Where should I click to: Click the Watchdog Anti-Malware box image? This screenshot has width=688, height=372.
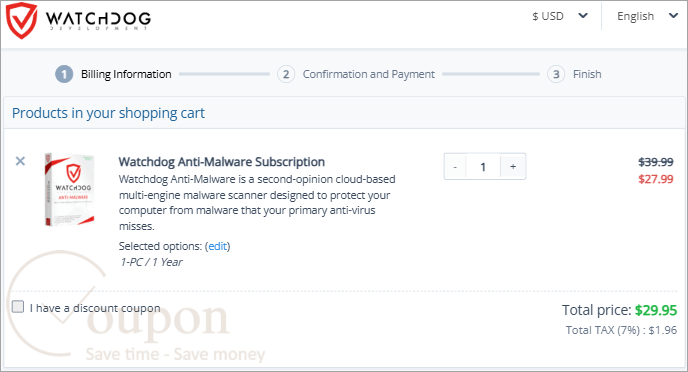coord(69,189)
